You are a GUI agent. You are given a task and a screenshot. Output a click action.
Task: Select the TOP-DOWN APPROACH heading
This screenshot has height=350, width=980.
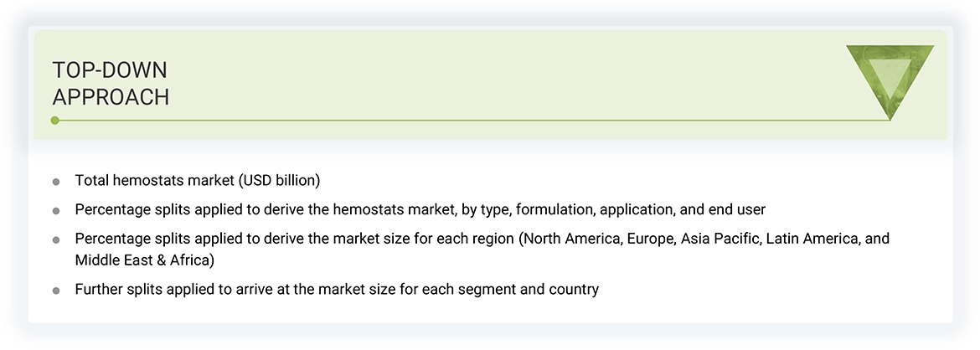[111, 84]
